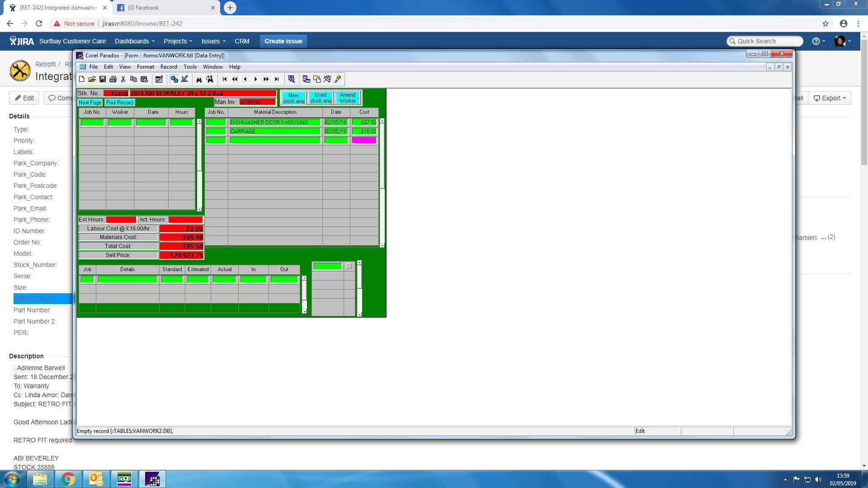Screen dimensions: 868x488
Task: Click the Amend Worker button
Action: pos(347,98)
